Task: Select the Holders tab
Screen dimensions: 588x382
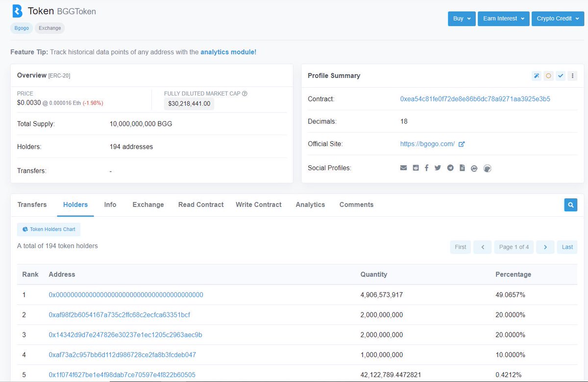Action: [75, 204]
